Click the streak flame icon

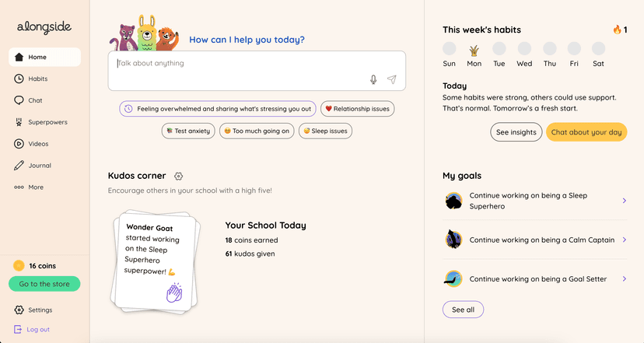(618, 30)
